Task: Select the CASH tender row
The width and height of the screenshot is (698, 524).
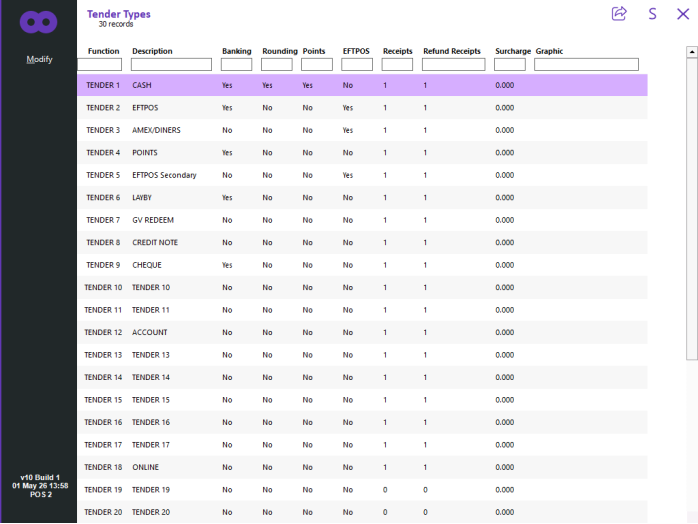Action: pyautogui.click(x=362, y=85)
